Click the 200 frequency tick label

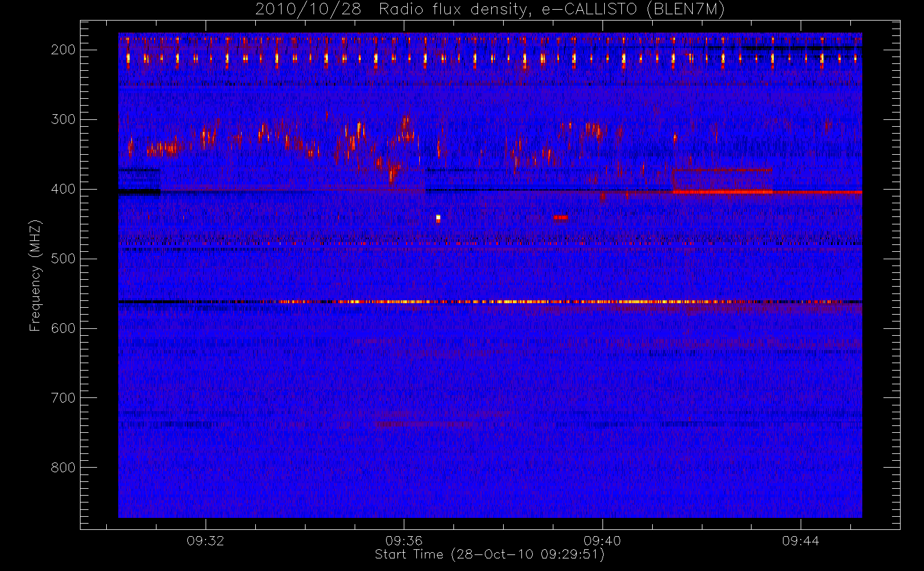click(x=63, y=50)
